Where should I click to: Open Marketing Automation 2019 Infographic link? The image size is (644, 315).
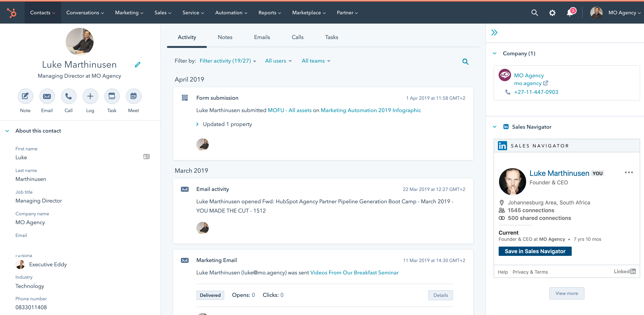tap(371, 110)
